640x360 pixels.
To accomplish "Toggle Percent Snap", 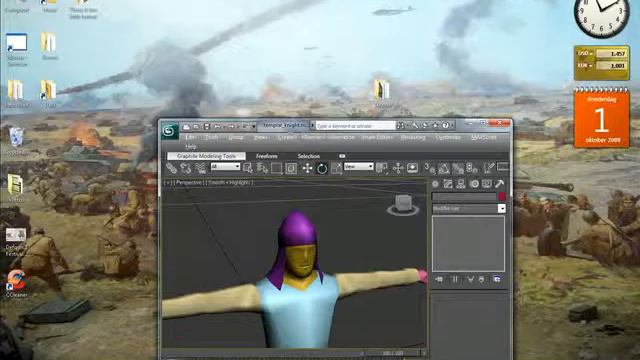I will [458, 168].
